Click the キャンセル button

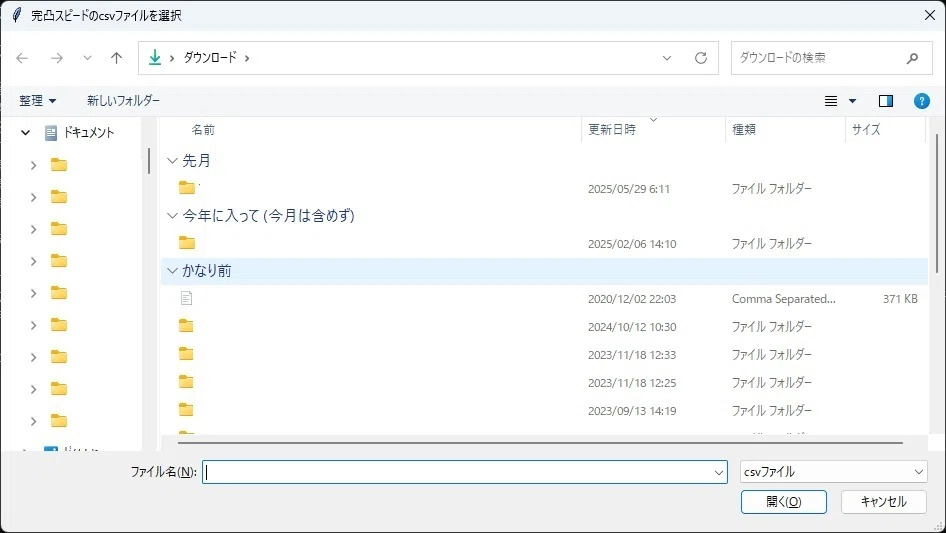pos(883,502)
